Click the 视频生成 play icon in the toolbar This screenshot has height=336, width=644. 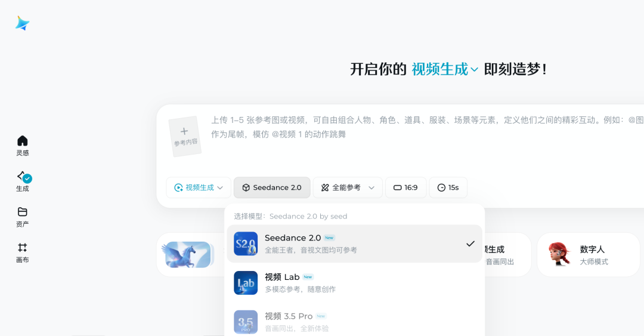pos(178,187)
